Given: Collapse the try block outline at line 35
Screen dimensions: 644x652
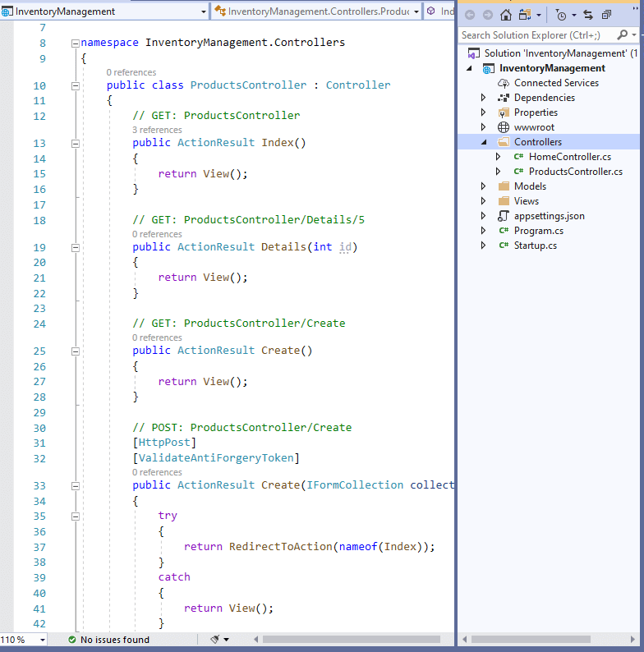Looking at the screenshot, I should [76, 517].
